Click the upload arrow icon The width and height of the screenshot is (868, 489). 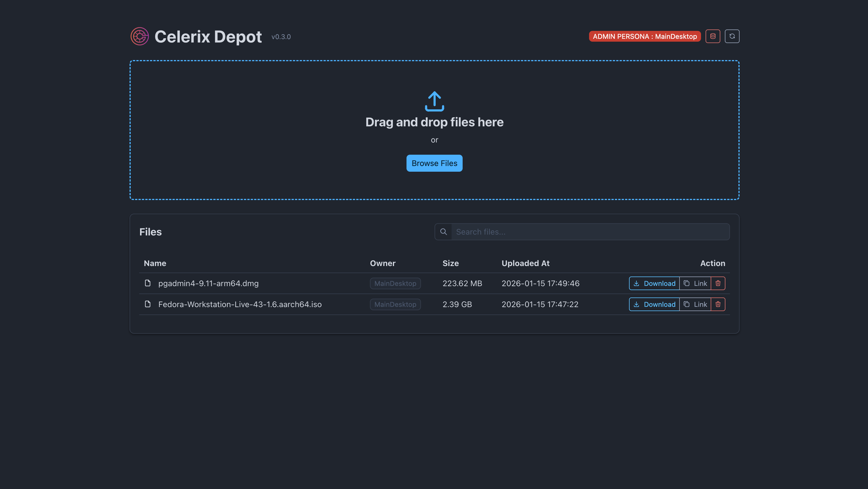point(434,101)
